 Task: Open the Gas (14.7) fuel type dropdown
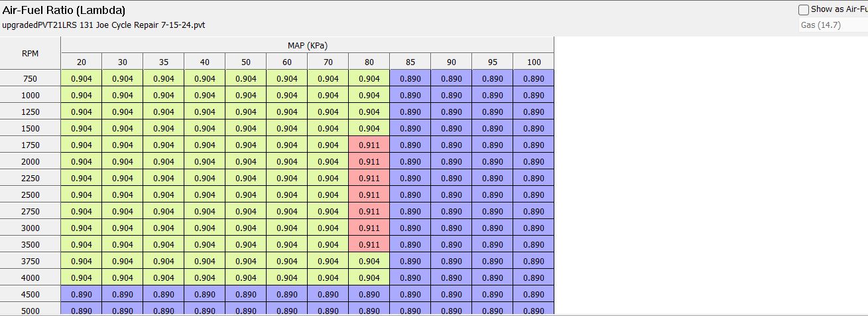pyautogui.click(x=833, y=25)
